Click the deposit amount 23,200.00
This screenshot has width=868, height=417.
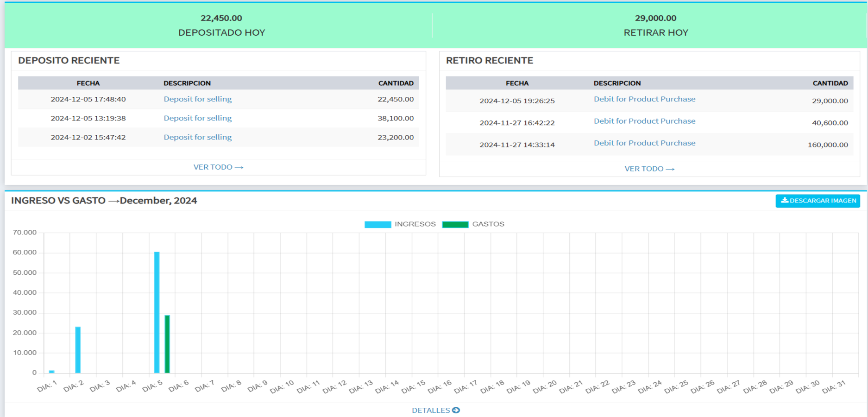(x=396, y=137)
